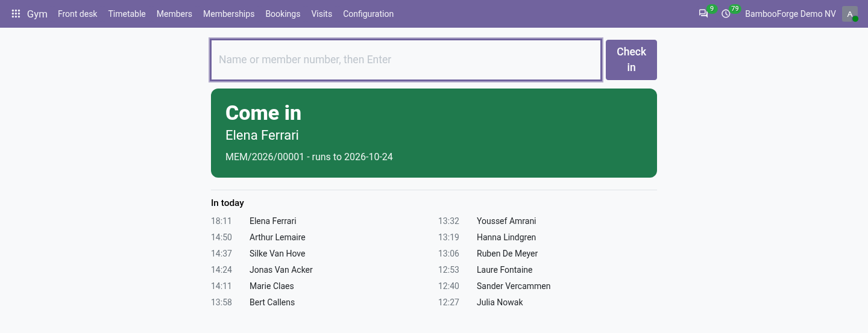Click the Gym app title

tap(37, 14)
